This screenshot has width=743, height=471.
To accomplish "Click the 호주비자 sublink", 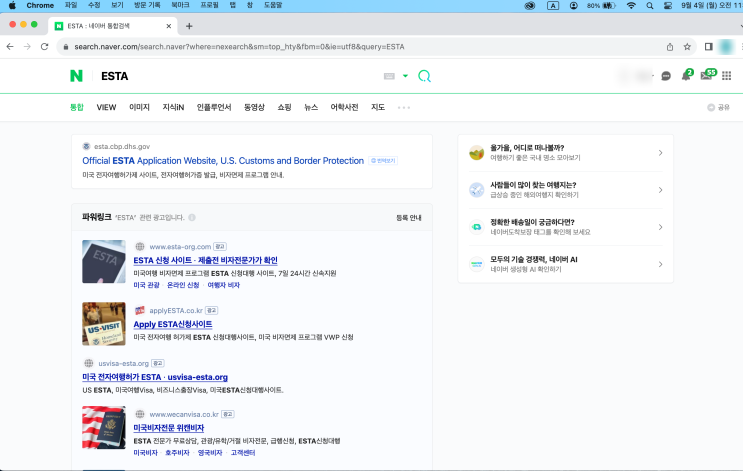I will click(177, 453).
